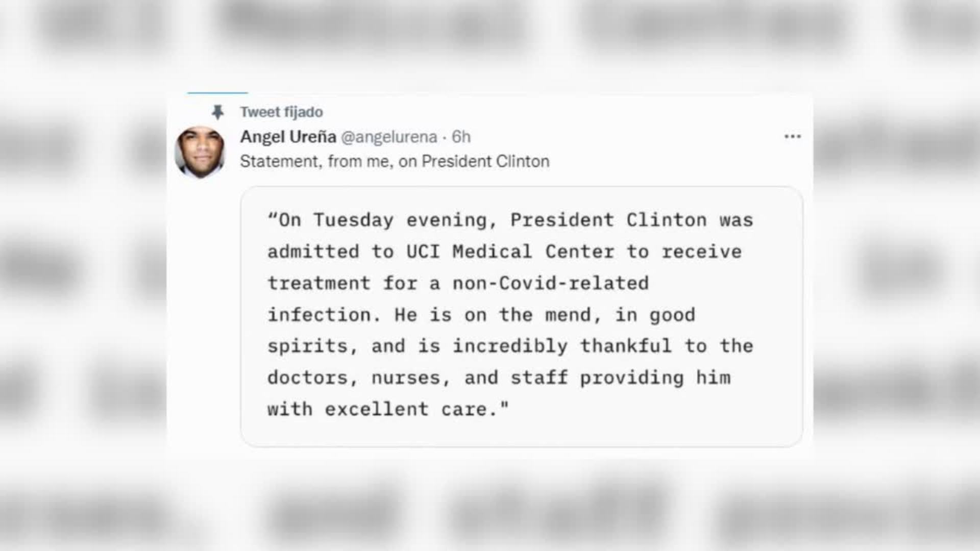Screen dimensions: 980x551
Task: Click "President Clinton" in the tweet caption
Action: (x=485, y=161)
